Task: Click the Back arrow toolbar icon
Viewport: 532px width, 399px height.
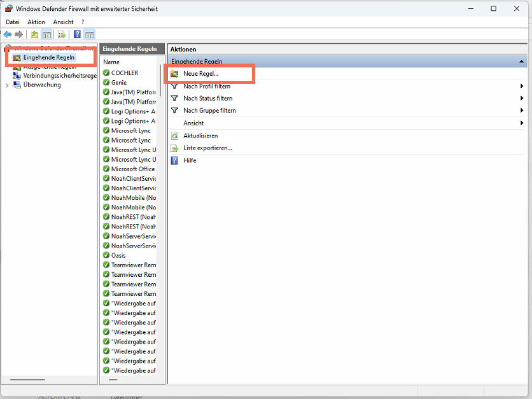Action: pyautogui.click(x=8, y=34)
